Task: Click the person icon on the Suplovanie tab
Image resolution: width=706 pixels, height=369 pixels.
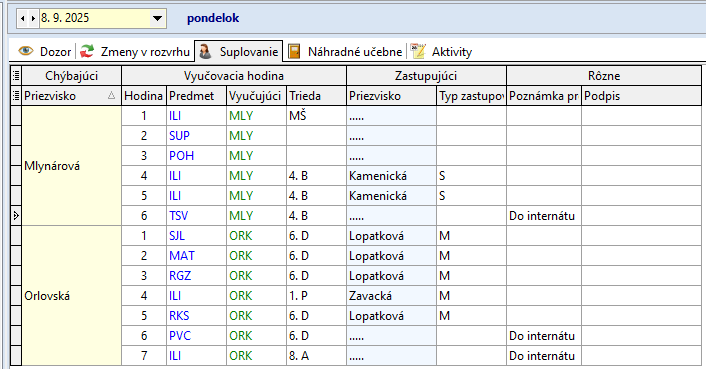Action: [x=205, y=51]
